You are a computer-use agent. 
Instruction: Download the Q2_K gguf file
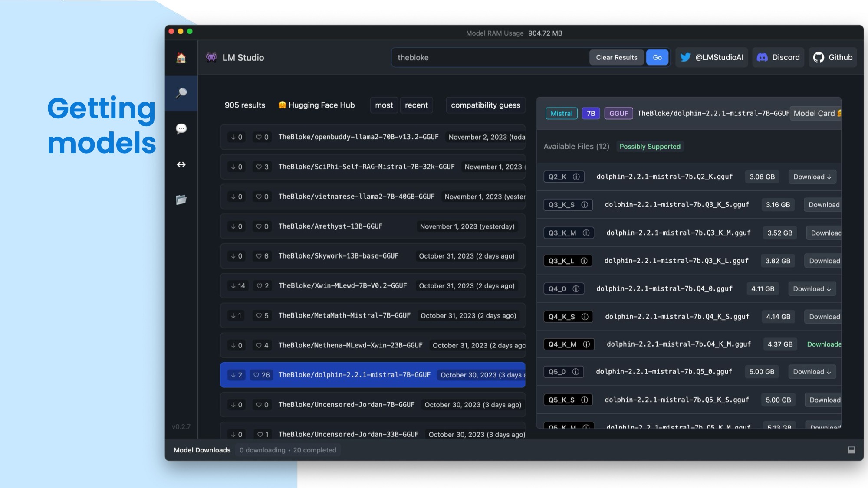pyautogui.click(x=812, y=177)
